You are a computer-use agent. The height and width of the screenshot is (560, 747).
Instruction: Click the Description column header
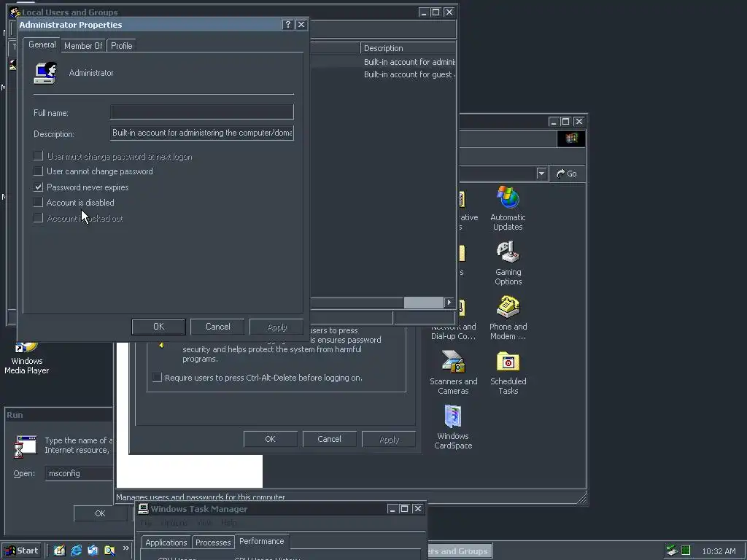(408, 48)
